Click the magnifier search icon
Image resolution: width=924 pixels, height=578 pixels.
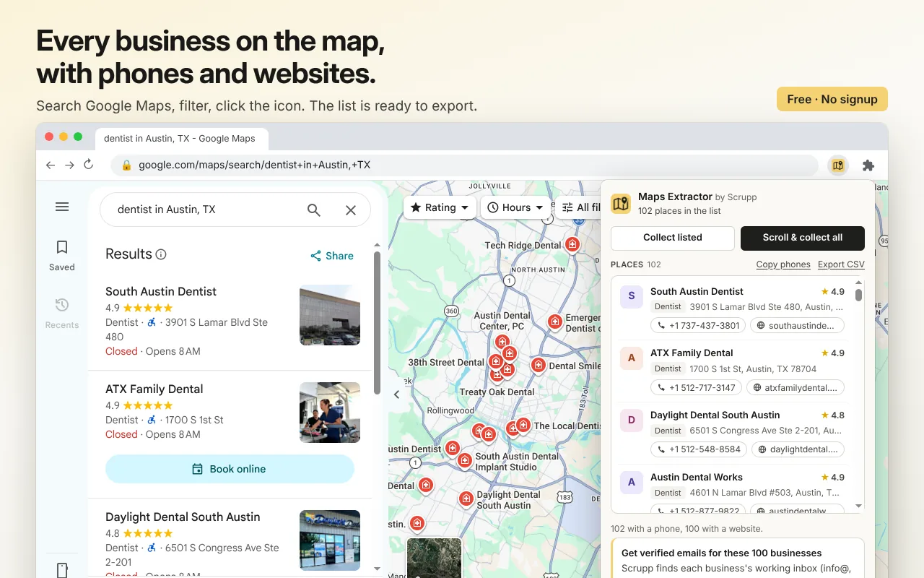(313, 210)
